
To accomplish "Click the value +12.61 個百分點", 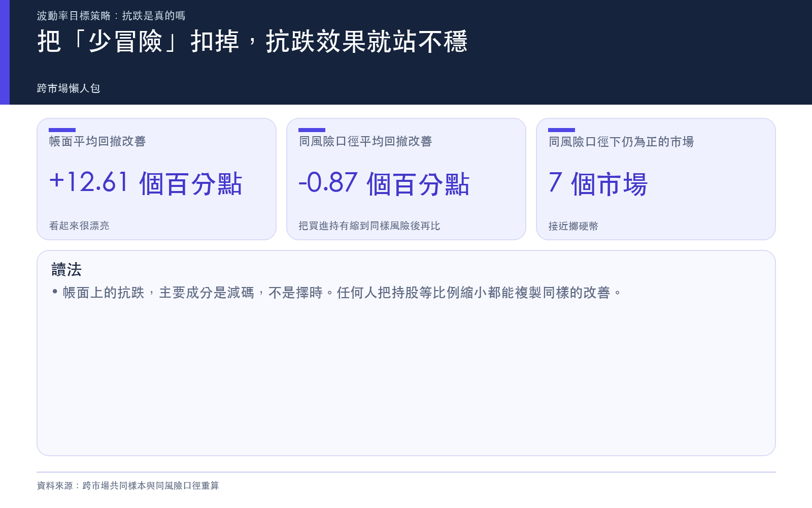I will tap(146, 183).
